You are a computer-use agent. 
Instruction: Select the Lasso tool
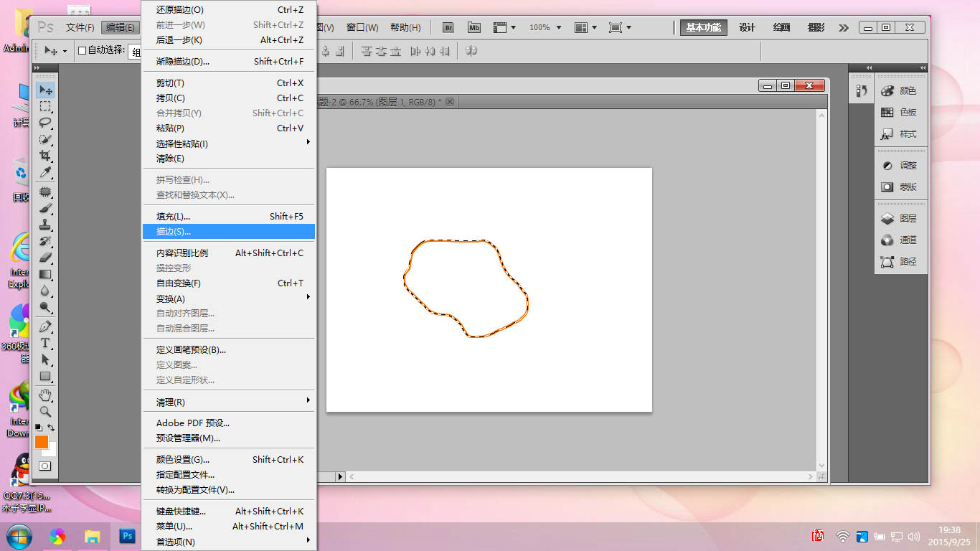click(45, 123)
